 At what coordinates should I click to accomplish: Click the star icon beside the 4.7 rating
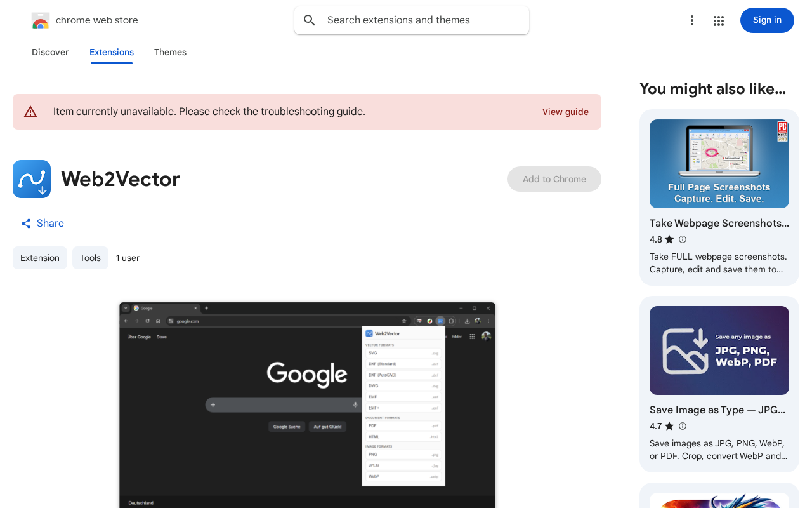[x=669, y=426]
